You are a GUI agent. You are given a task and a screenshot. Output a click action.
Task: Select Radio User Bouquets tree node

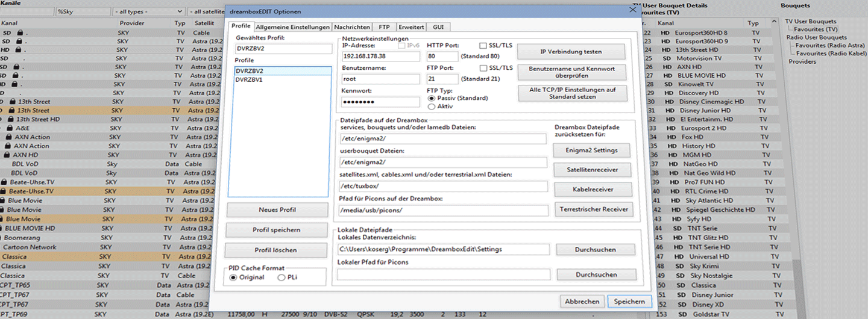click(x=817, y=37)
